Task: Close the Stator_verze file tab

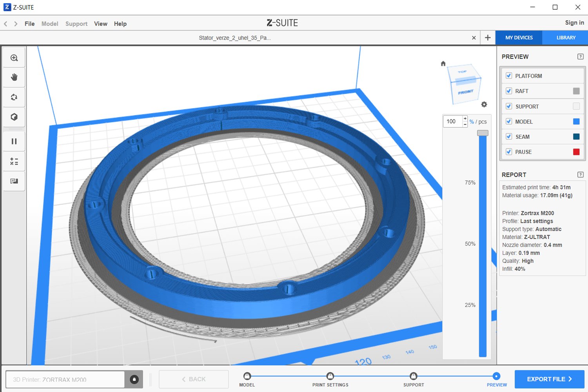Action: click(x=474, y=38)
